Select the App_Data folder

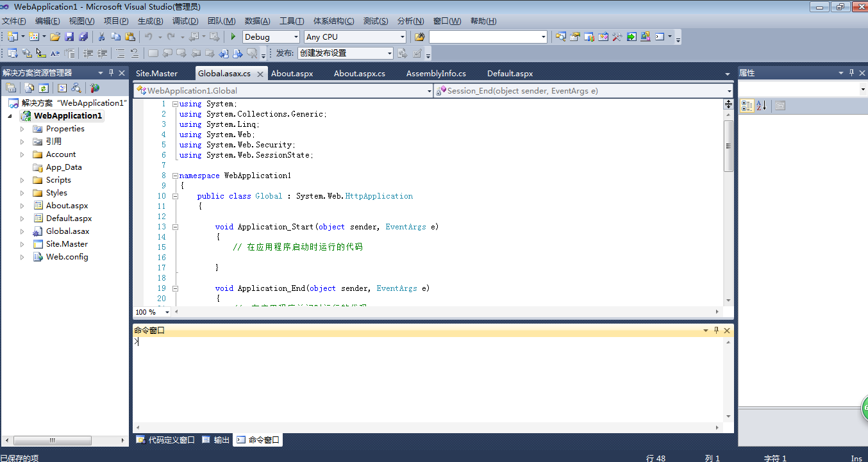pos(63,167)
